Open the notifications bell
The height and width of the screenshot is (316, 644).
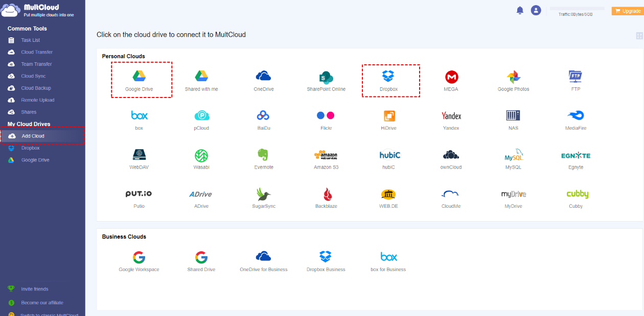(520, 10)
